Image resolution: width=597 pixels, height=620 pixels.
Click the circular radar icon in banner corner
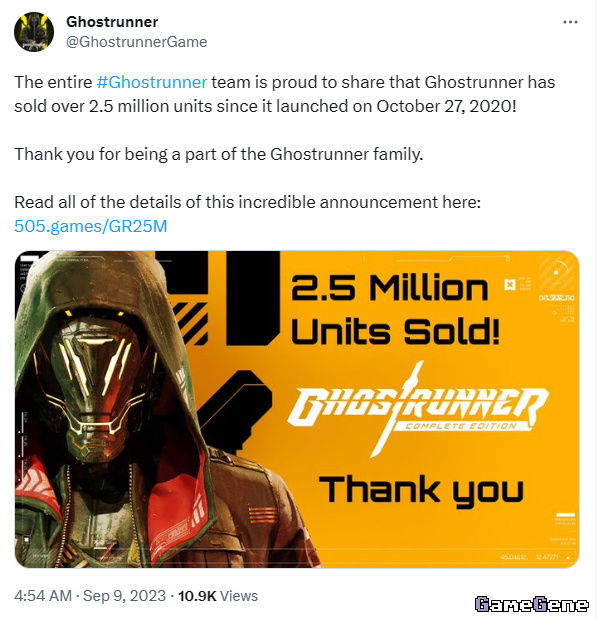558,273
